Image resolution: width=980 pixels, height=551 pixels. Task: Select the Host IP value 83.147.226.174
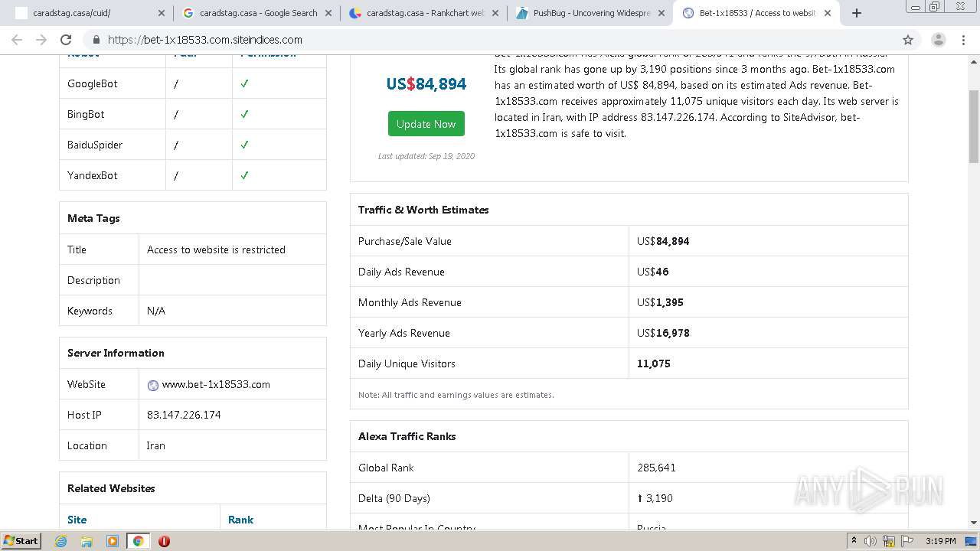tap(184, 415)
